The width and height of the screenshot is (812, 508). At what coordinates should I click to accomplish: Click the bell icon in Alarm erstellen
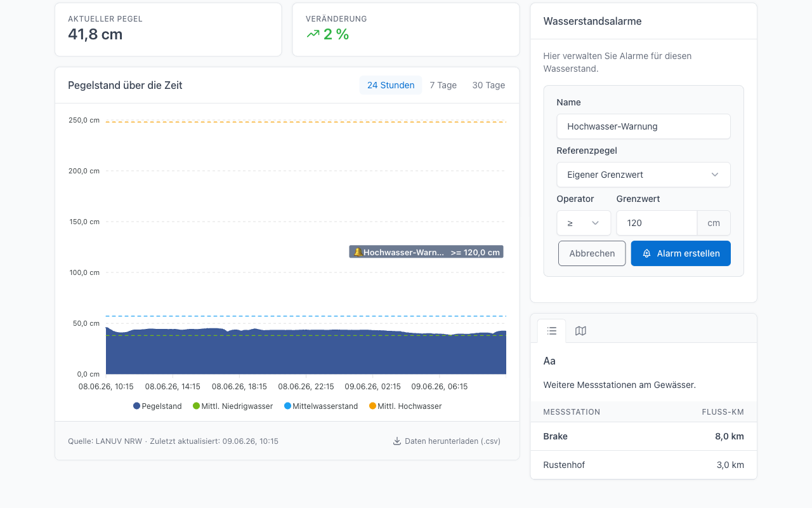click(x=647, y=253)
